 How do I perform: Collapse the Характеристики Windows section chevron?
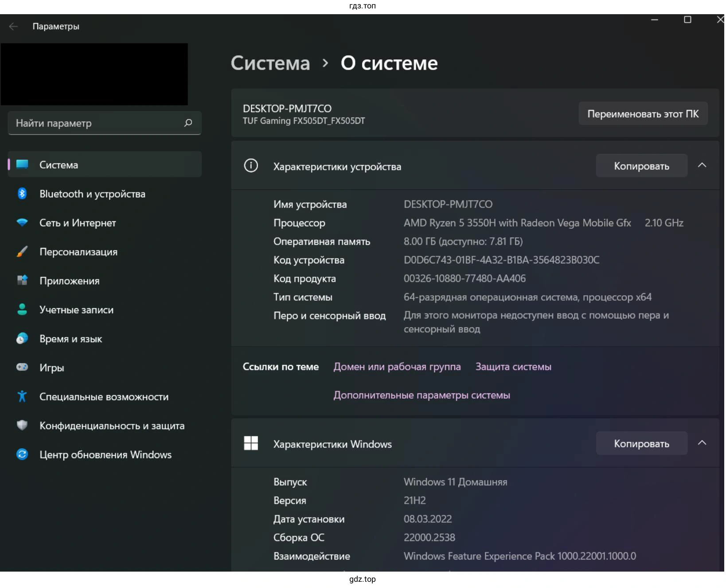click(x=702, y=443)
